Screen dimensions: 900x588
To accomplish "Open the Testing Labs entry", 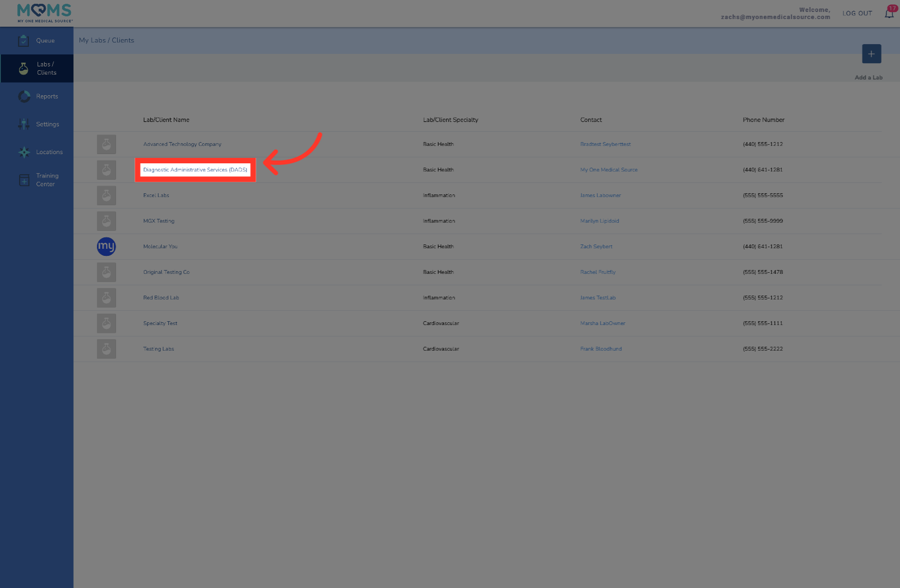I will [158, 349].
